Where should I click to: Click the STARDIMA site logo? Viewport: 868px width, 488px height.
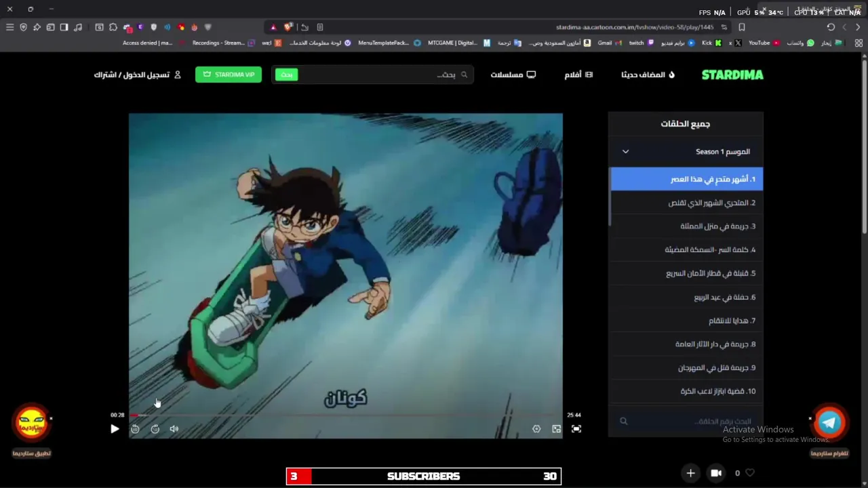(x=732, y=75)
